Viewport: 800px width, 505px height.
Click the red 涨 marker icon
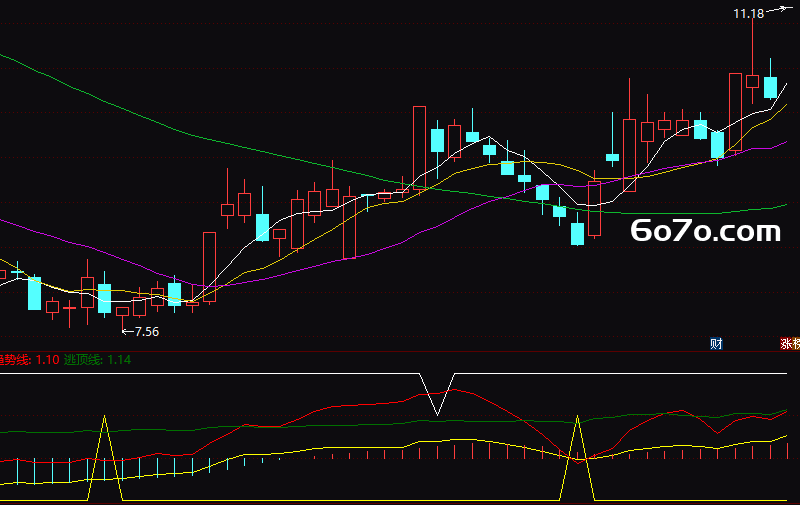(x=786, y=343)
